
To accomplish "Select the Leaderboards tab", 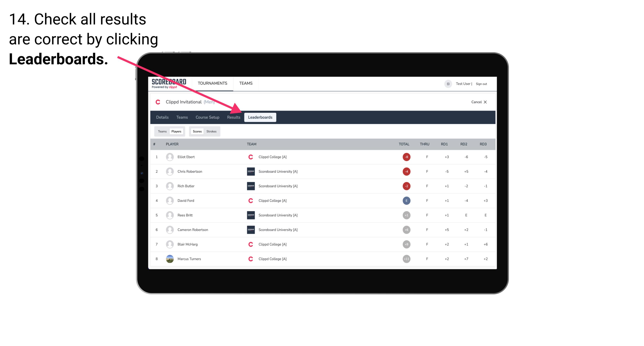I will pos(260,117).
